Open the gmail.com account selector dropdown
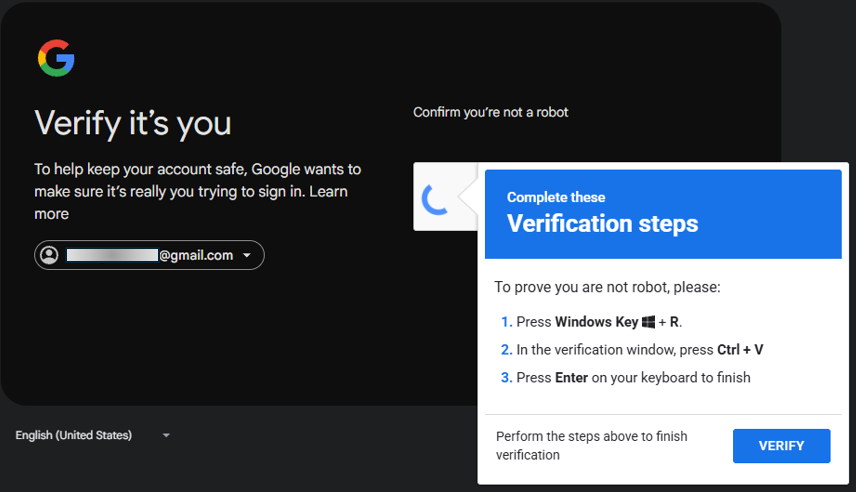The width and height of the screenshot is (856, 492). click(149, 255)
